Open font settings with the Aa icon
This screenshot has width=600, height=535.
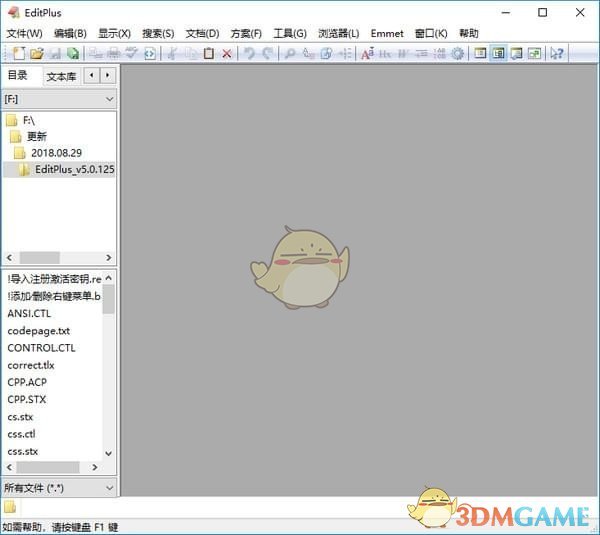367,53
